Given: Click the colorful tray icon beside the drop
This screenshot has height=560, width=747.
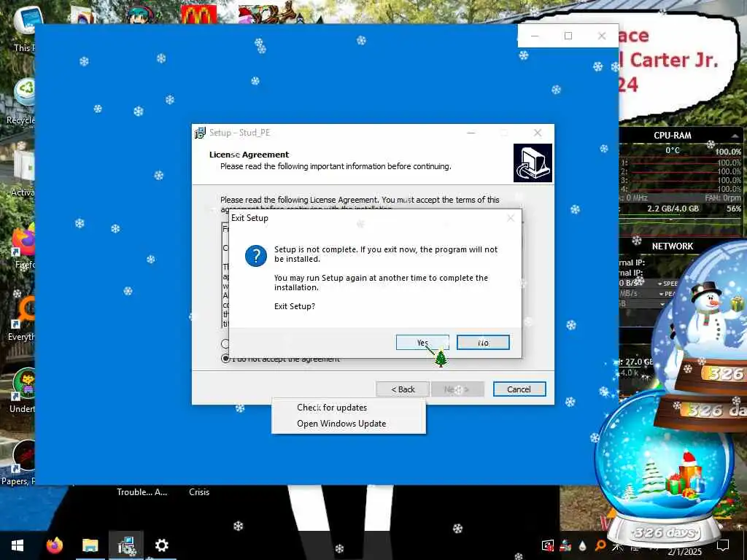Looking at the screenshot, I should tap(565, 545).
